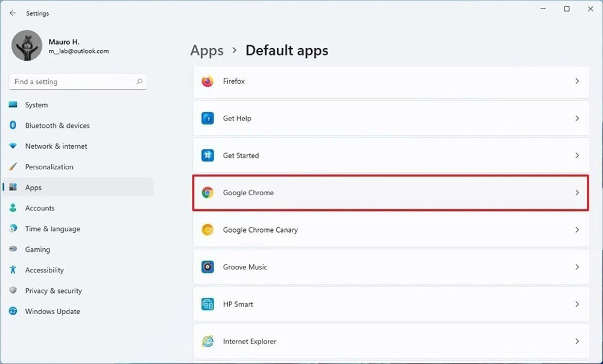Click the Get Started label
The height and width of the screenshot is (364, 603).
(x=241, y=155)
